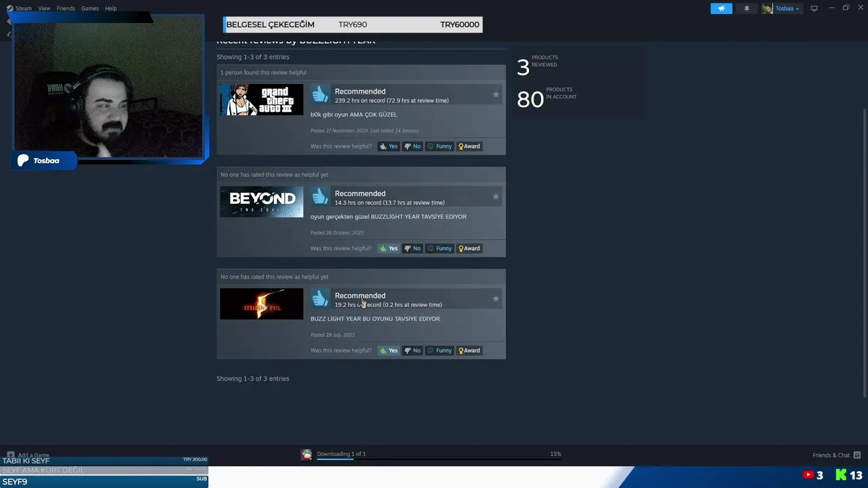Mark GTA III review as Funny
Image resolution: width=868 pixels, height=488 pixels.
439,146
